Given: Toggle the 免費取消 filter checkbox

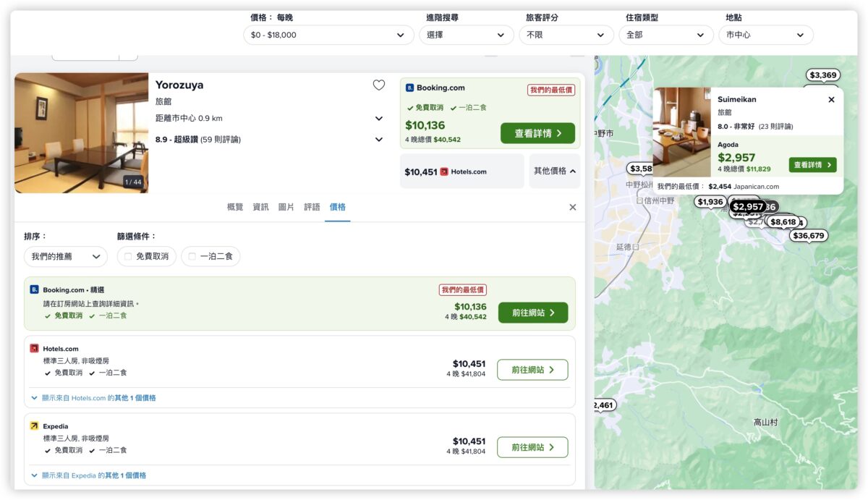Looking at the screenshot, I should tap(128, 256).
